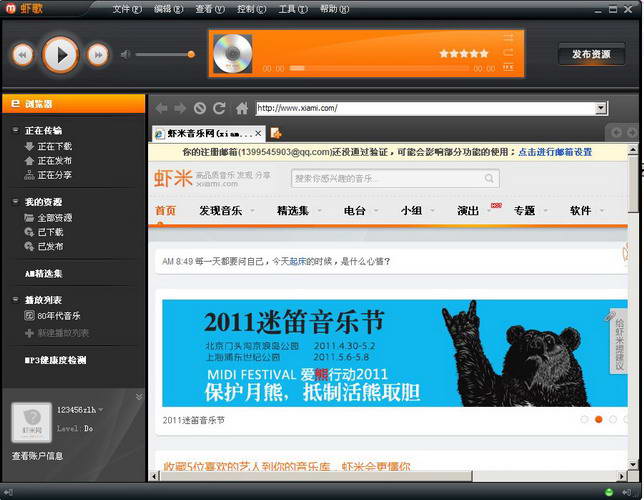This screenshot has height=500, width=644.
Task: Click the CD album cover thumbnail
Action: pyautogui.click(x=232, y=54)
